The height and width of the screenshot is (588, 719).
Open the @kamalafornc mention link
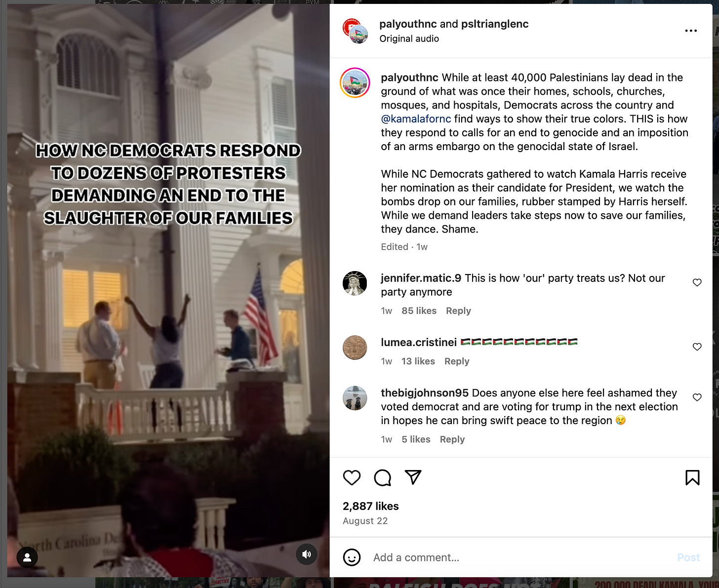[x=416, y=119]
